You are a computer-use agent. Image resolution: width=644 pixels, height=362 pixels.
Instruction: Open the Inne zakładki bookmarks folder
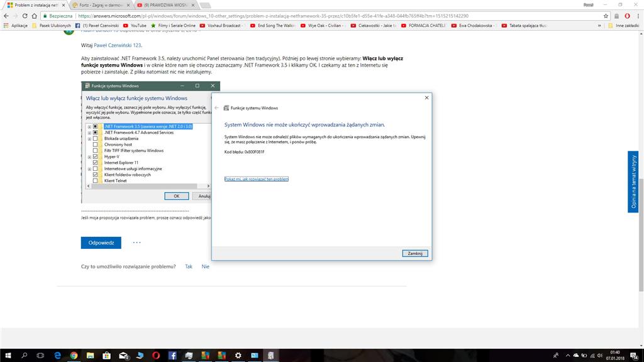coord(623,25)
